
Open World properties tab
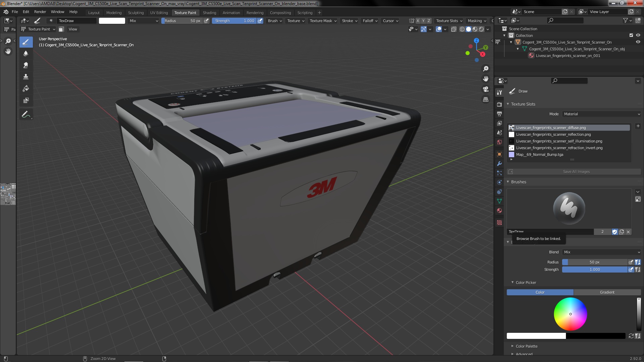(499, 142)
